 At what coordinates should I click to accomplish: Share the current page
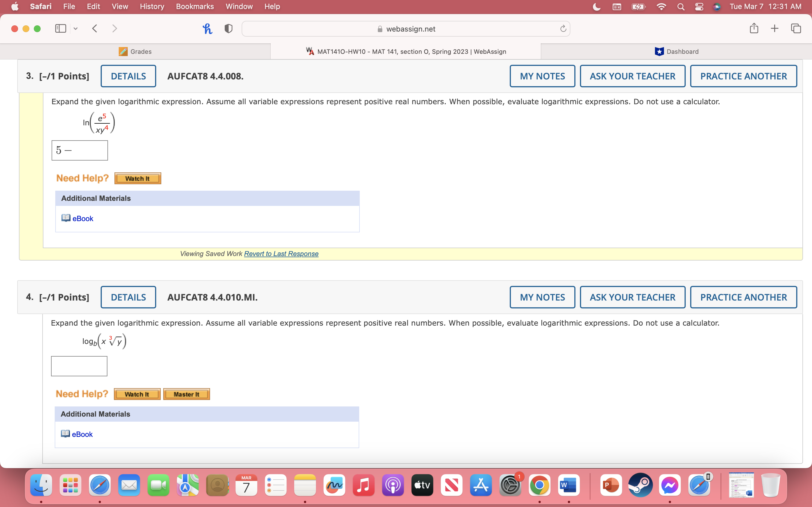(x=754, y=28)
